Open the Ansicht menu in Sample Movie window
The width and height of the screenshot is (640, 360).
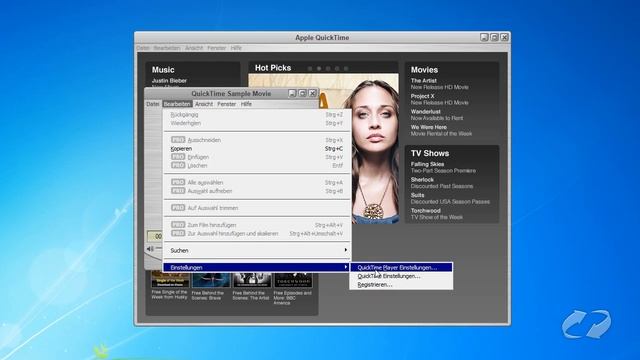coord(204,104)
